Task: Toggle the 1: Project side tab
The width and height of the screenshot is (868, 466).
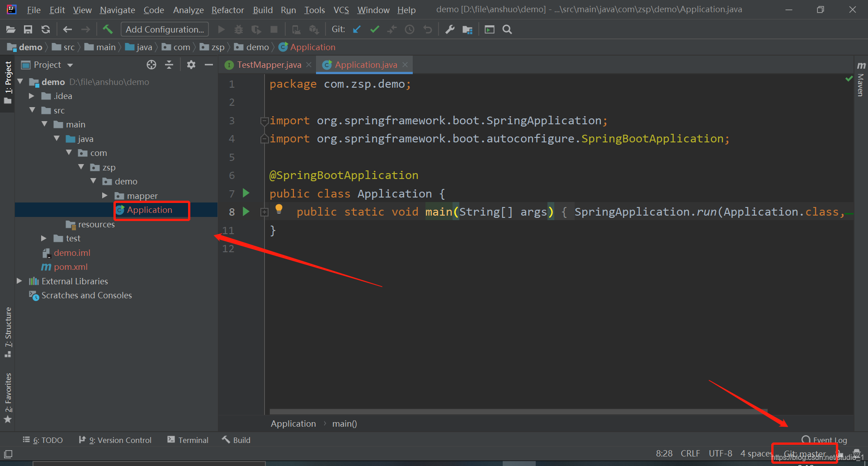Action: [x=8, y=82]
